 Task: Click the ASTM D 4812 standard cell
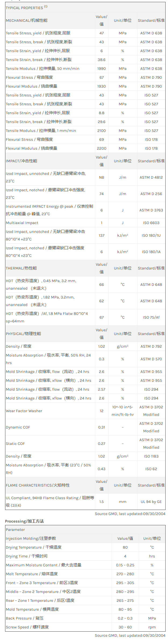151,177
